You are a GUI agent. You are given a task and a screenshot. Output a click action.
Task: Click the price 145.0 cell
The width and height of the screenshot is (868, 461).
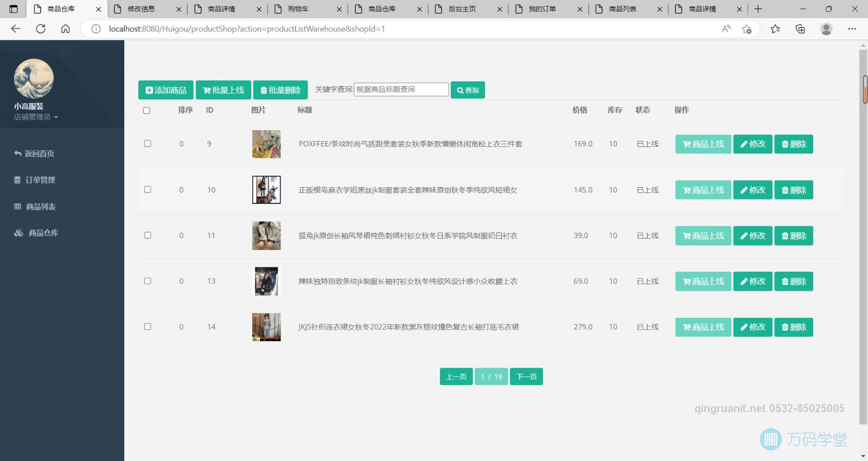pyautogui.click(x=583, y=190)
